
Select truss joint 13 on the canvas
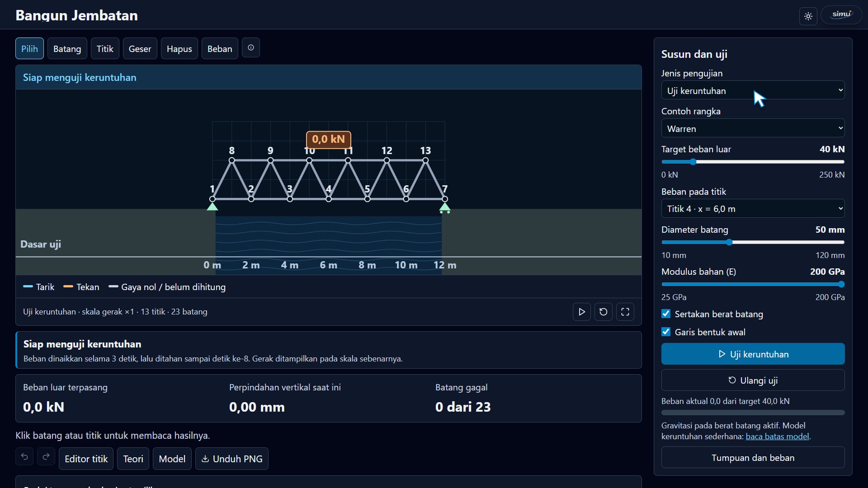coord(425,160)
